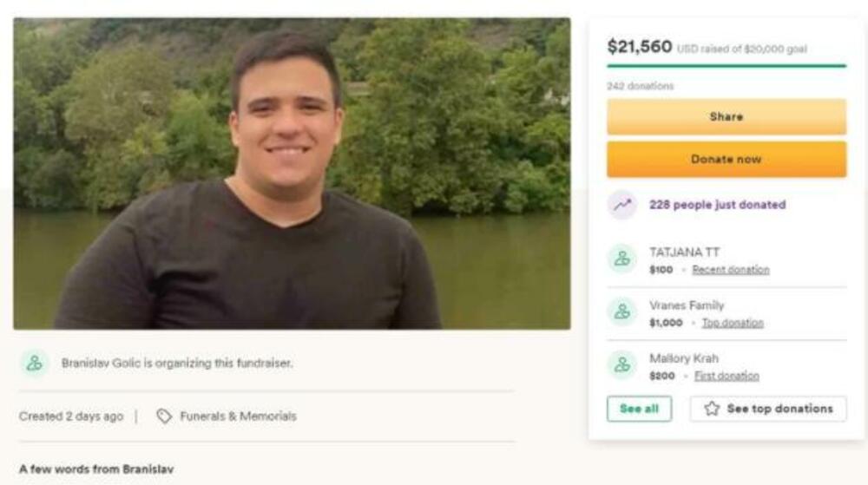This screenshot has height=485, width=868.
Task: Follow the Recent donation link
Action: pyautogui.click(x=731, y=270)
